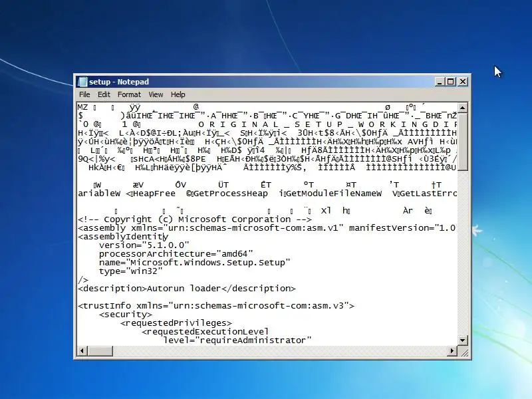Click the '<requestedPrivileges>' tag line
The image size is (532, 399).
point(176,323)
